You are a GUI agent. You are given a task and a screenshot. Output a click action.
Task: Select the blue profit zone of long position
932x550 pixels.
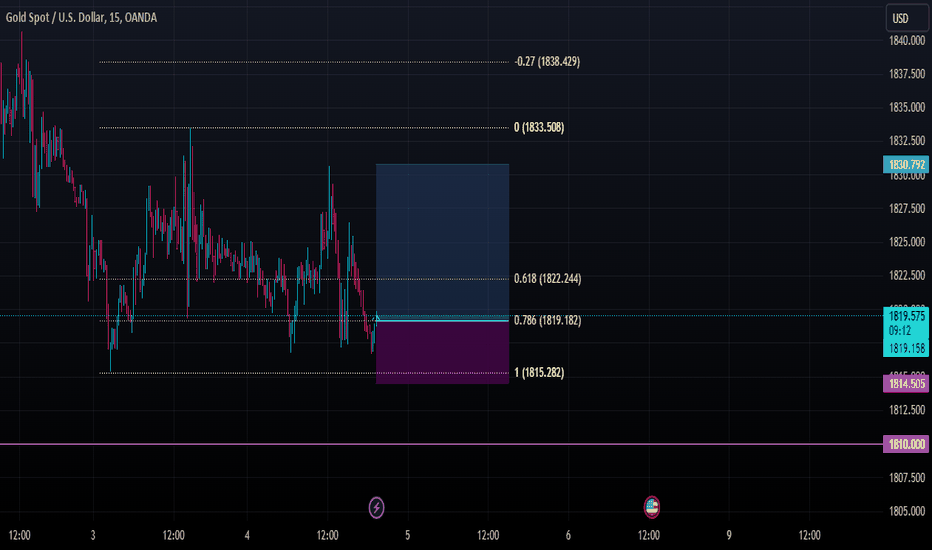pyautogui.click(x=442, y=242)
